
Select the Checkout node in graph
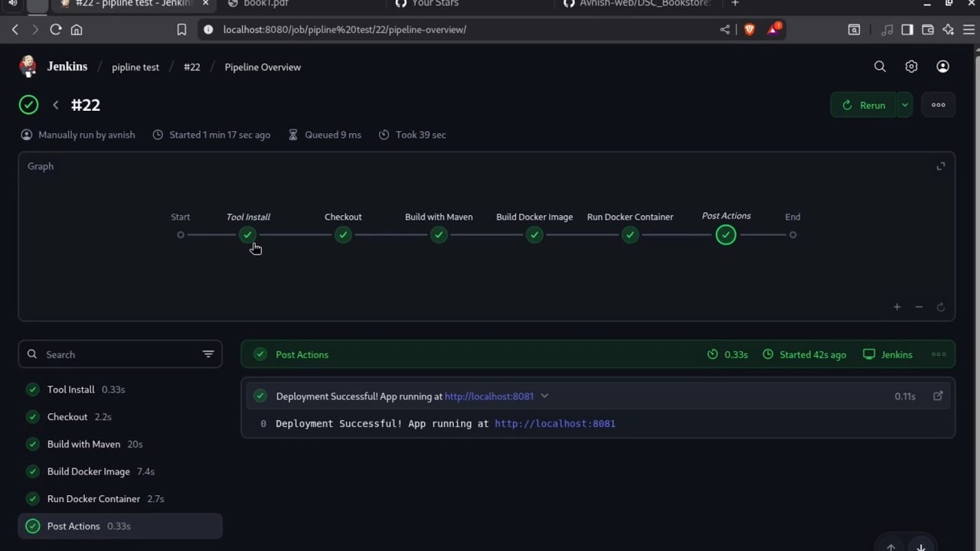point(343,235)
